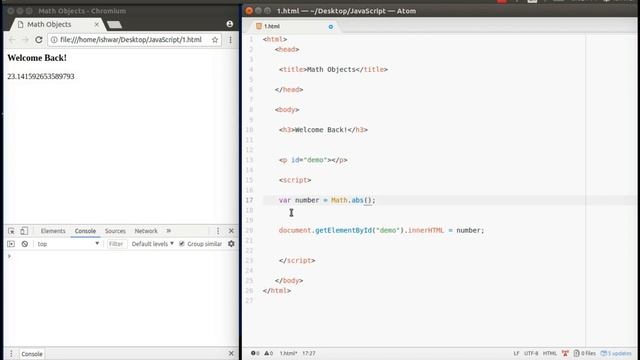View site information icon in address bar
The width and height of the screenshot is (640, 360).
click(54, 40)
